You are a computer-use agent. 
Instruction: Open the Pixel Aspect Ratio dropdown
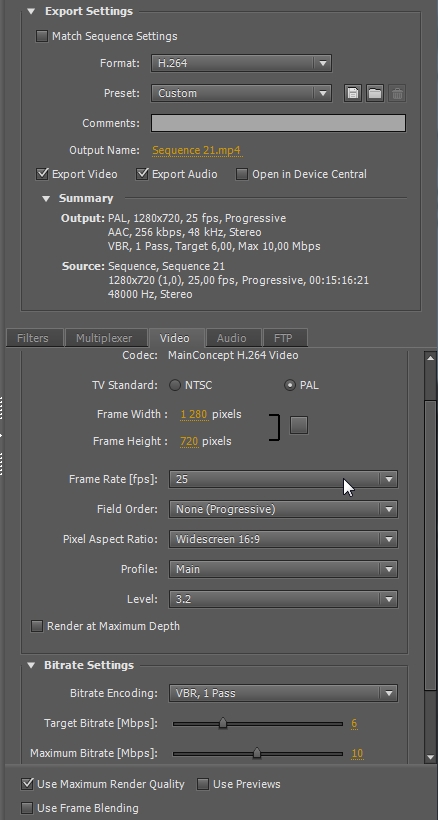[283, 539]
